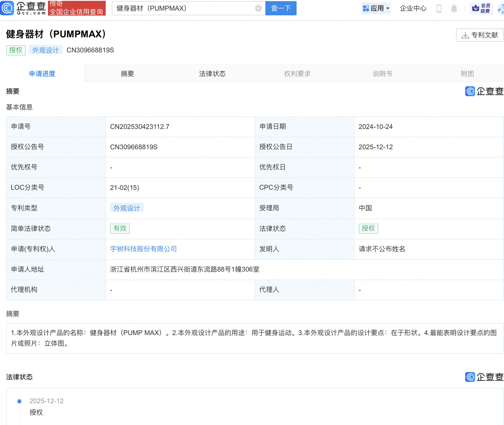Open the mobile phone app icon
Screen dimensions: 504x425
(x=439, y=9)
